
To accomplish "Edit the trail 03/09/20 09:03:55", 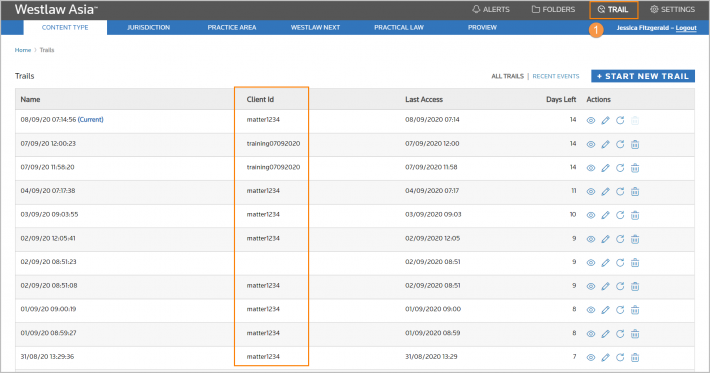I will click(x=605, y=215).
